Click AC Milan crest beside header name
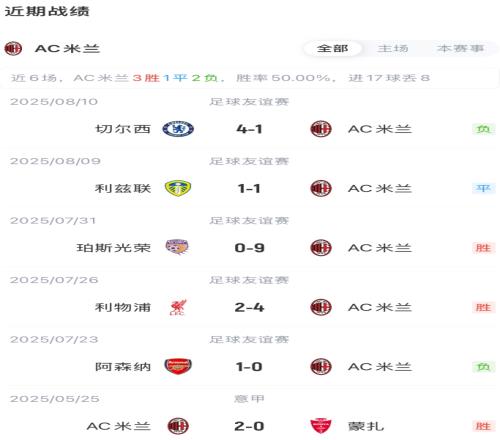 (13, 49)
